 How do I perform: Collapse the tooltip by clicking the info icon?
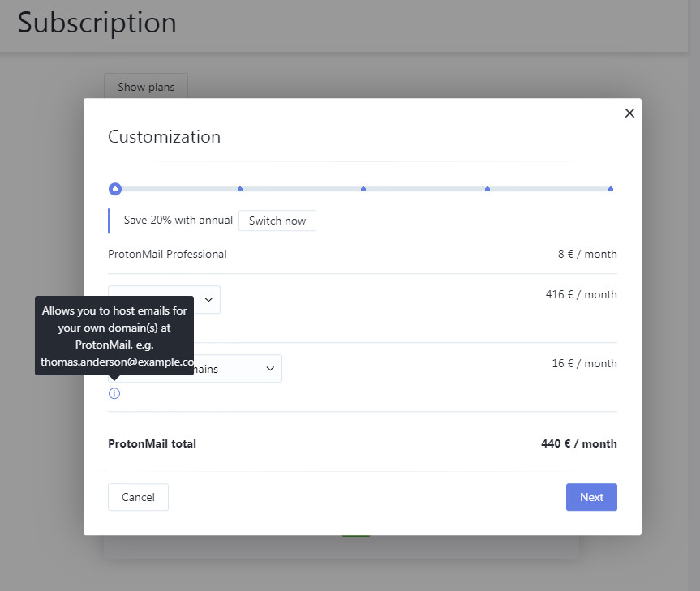coord(114,393)
